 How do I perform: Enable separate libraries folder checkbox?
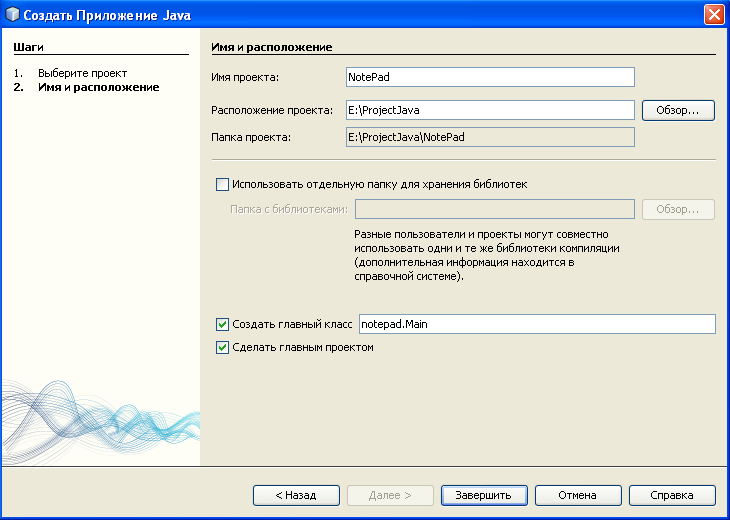click(223, 184)
